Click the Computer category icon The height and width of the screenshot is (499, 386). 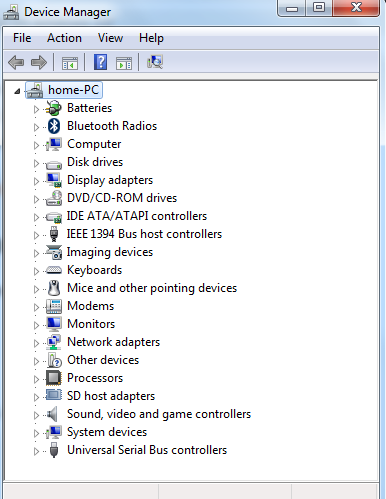[54, 144]
